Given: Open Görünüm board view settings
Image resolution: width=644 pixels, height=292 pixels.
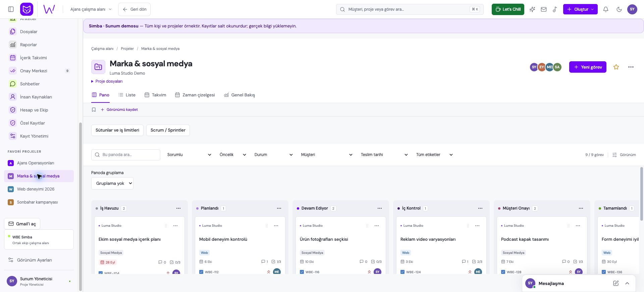Looking at the screenshot, I should click(624, 155).
